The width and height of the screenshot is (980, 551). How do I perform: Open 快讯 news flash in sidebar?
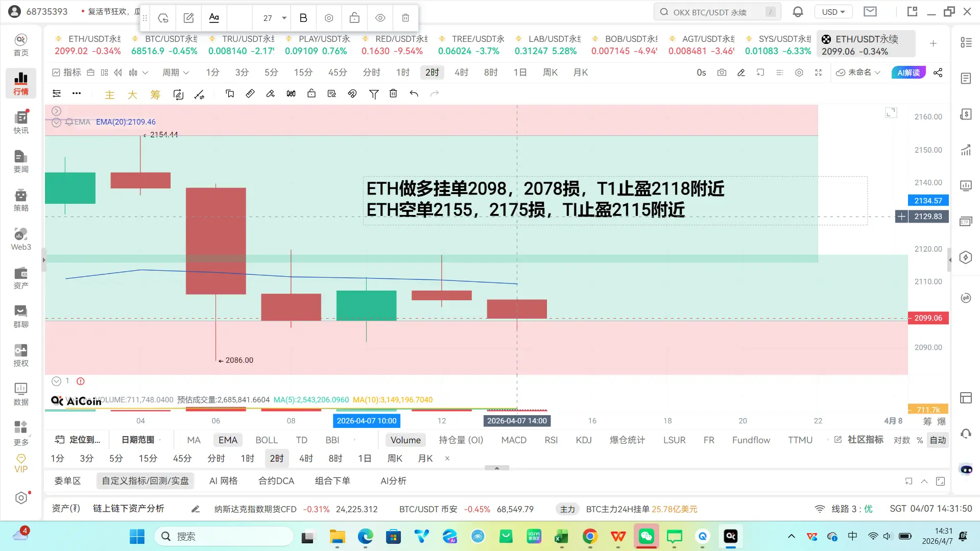pos(21,123)
